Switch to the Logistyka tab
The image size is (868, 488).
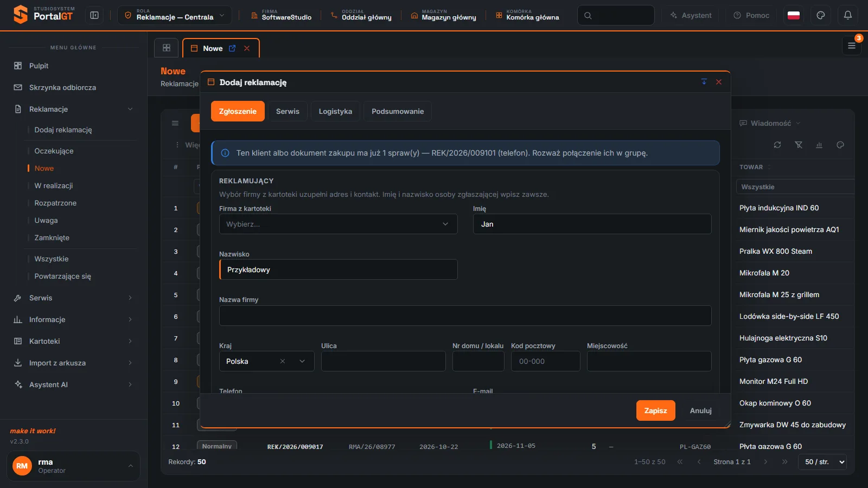[x=335, y=111]
